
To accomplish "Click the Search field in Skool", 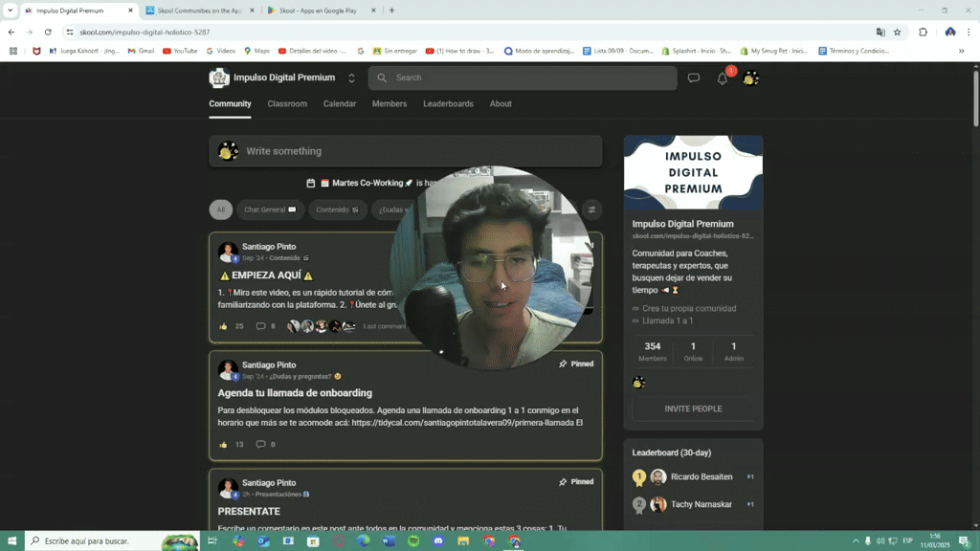I will pyautogui.click(x=523, y=78).
